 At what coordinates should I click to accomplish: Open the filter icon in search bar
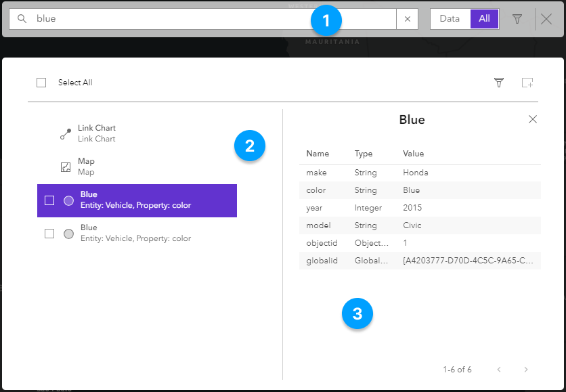(517, 19)
